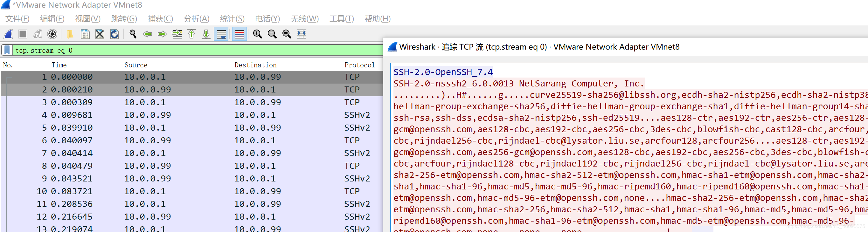Click the Wireshark icon in the main title bar
868x232 pixels.
pyautogui.click(x=6, y=5)
